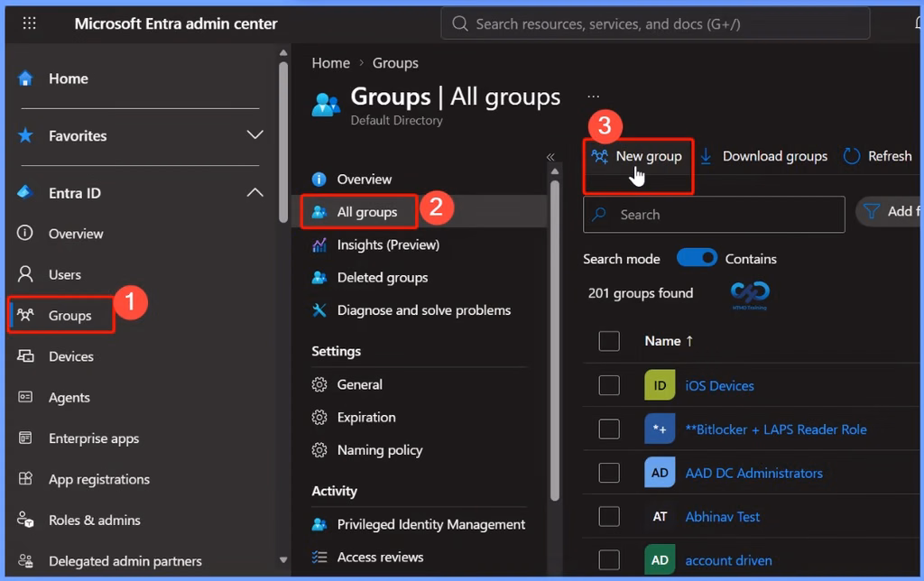Click the left sidebar scrollbar thumb
Image resolution: width=924 pixels, height=581 pixels.
point(282,142)
